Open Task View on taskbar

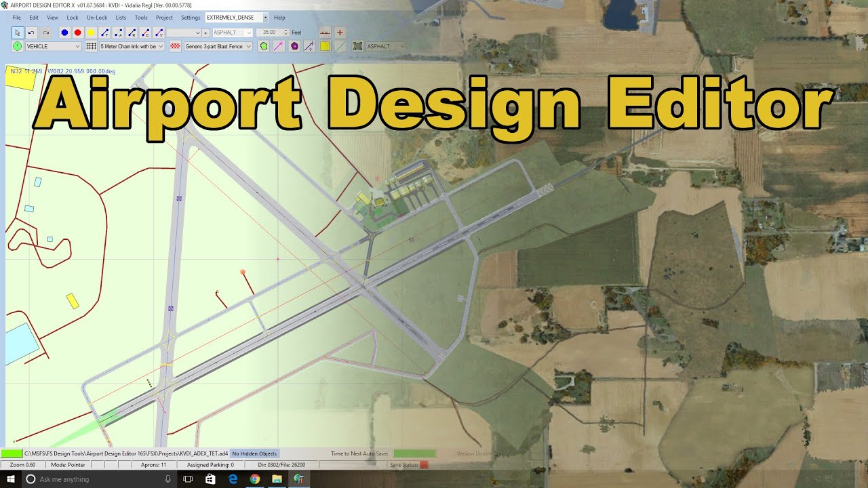point(189,479)
